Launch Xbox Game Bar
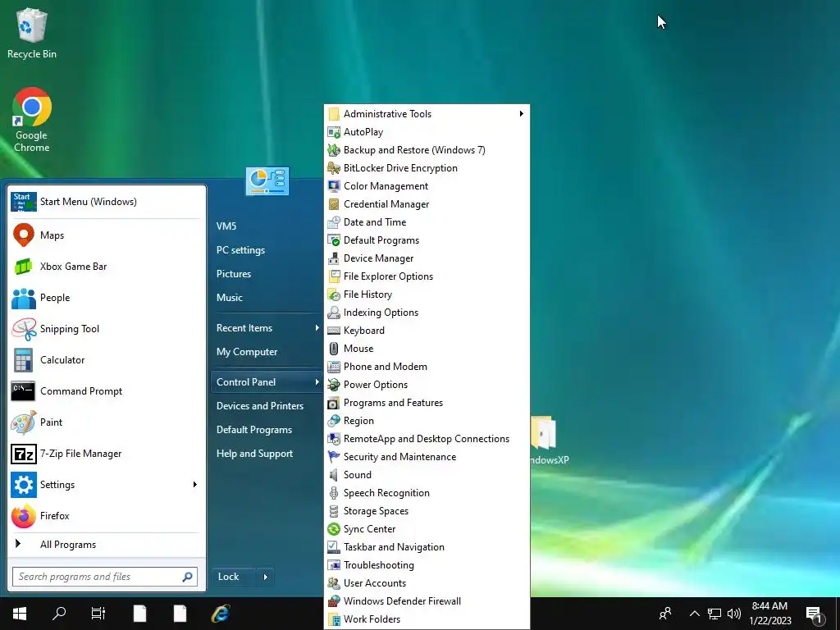Image resolution: width=840 pixels, height=630 pixels. pyautogui.click(x=106, y=267)
